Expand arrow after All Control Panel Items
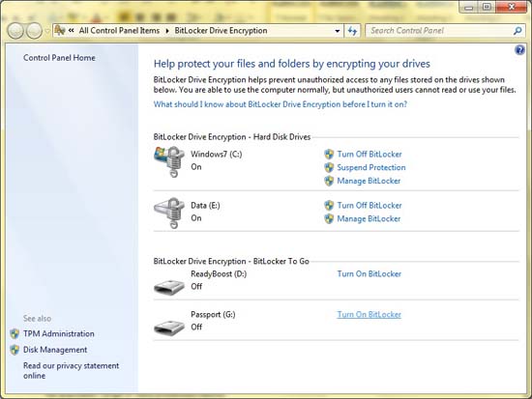The image size is (532, 399). [x=167, y=31]
